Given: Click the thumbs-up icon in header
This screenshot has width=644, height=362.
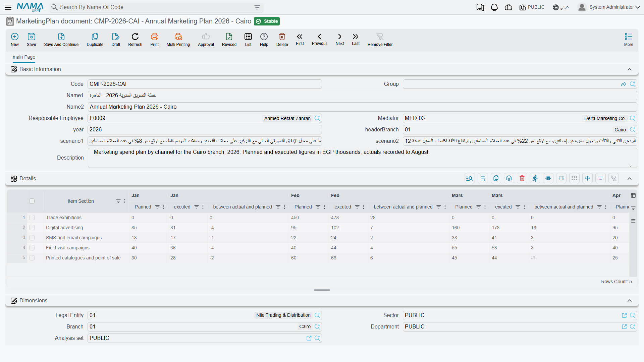Looking at the screenshot, I should [x=508, y=7].
